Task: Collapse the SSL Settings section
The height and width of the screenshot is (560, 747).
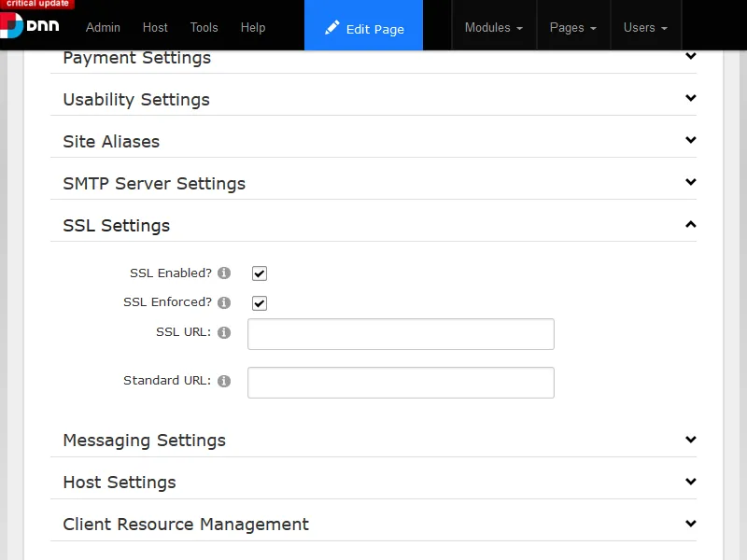Action: point(690,225)
